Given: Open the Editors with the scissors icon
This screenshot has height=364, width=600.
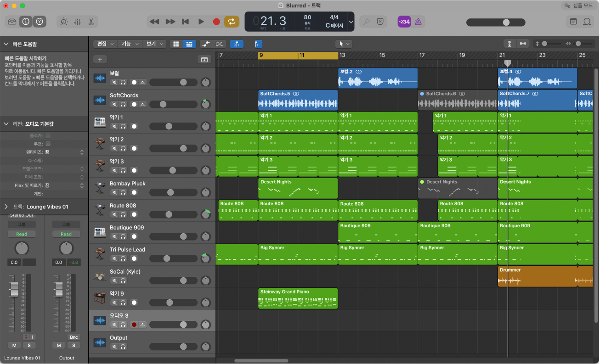Looking at the screenshot, I should tap(91, 22).
